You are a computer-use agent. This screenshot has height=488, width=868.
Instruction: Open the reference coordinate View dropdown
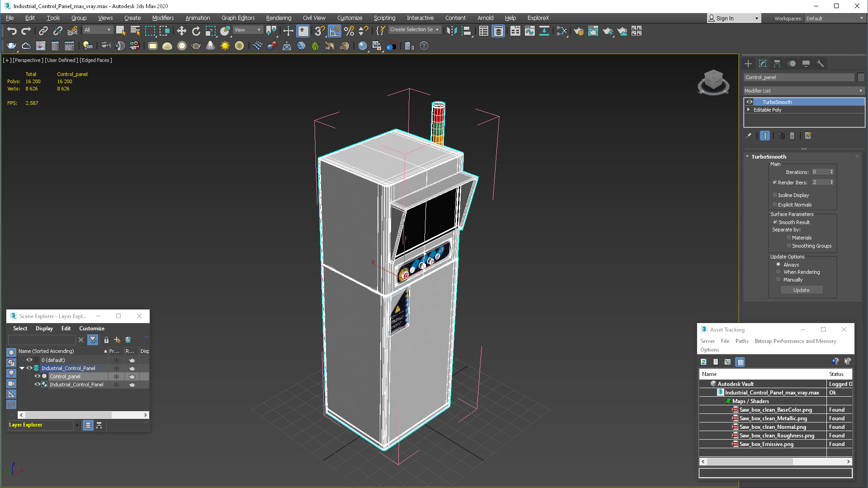coord(248,30)
